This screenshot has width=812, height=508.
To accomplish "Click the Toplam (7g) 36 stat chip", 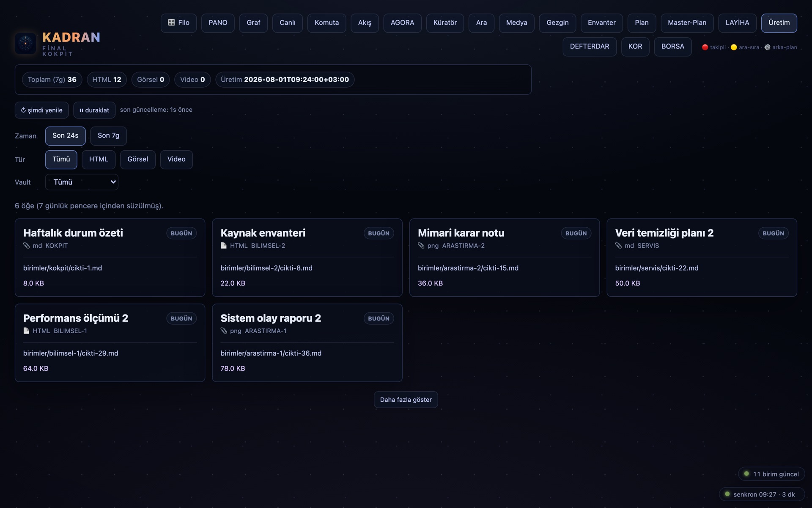I will point(52,80).
